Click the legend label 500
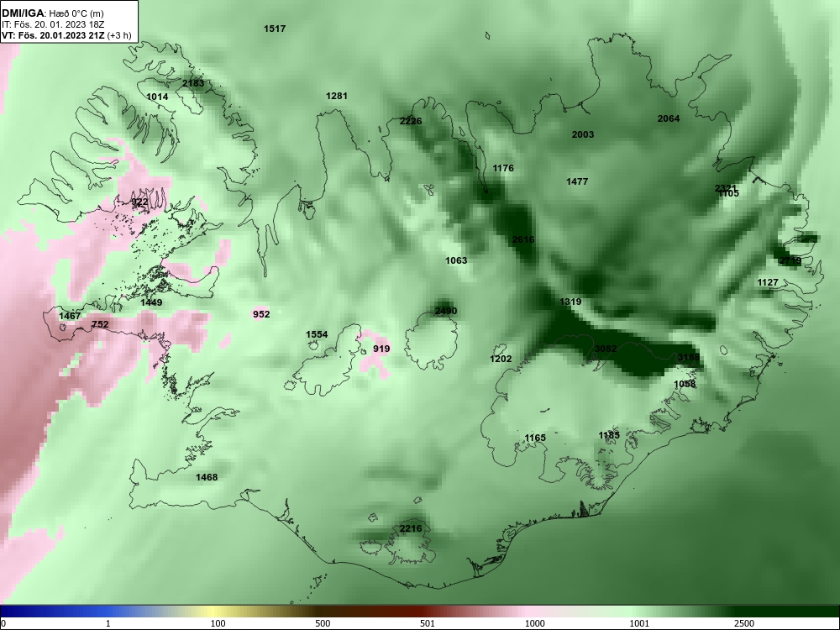The width and height of the screenshot is (840, 630). 323,623
